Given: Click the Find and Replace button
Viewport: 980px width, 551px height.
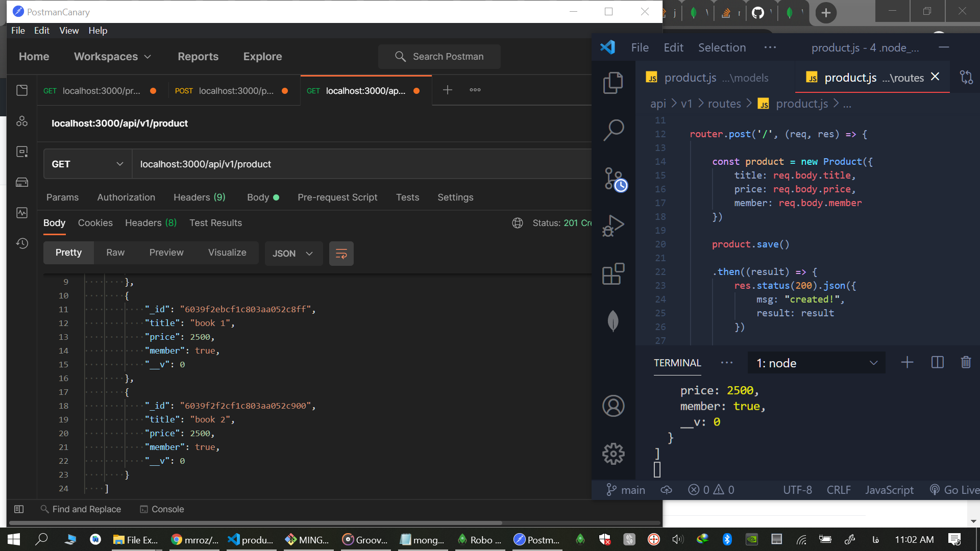Looking at the screenshot, I should (x=81, y=509).
